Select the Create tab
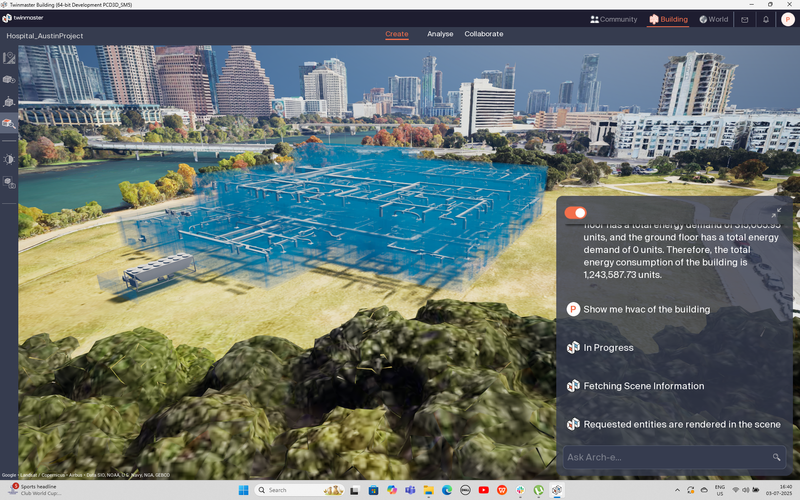The width and height of the screenshot is (800, 500). coord(397,34)
